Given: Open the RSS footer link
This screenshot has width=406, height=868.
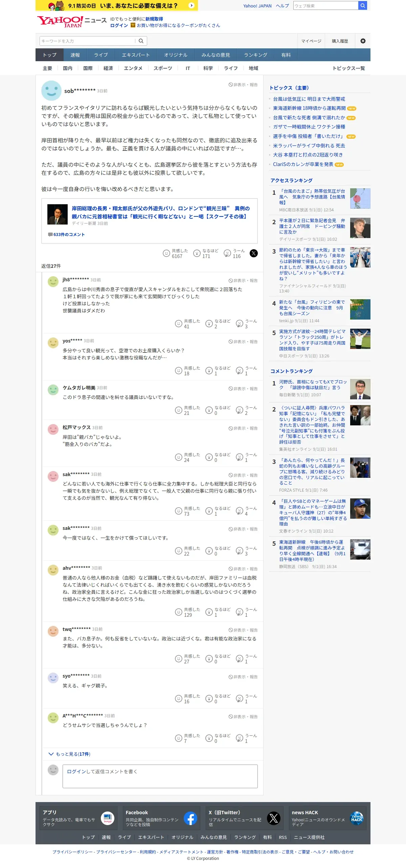Looking at the screenshot, I should click(x=283, y=837).
